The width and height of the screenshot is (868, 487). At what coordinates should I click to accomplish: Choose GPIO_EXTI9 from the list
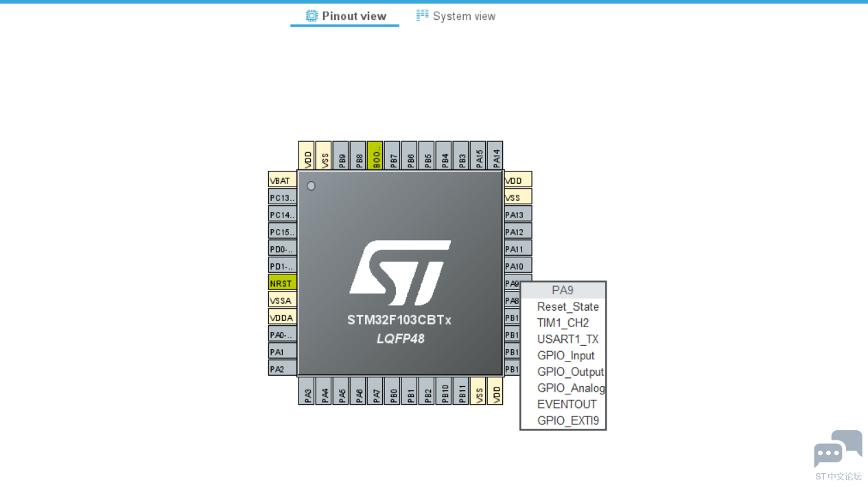pyautogui.click(x=567, y=421)
